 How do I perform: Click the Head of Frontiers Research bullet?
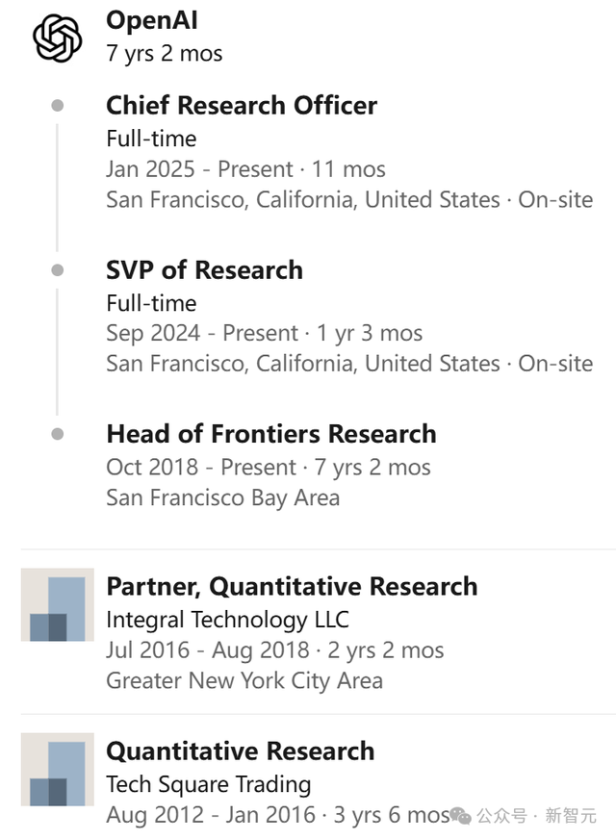[58, 434]
